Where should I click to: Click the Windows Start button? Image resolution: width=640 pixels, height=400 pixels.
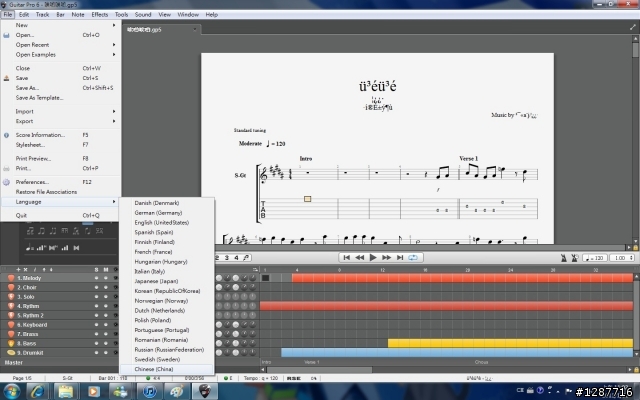point(11,391)
